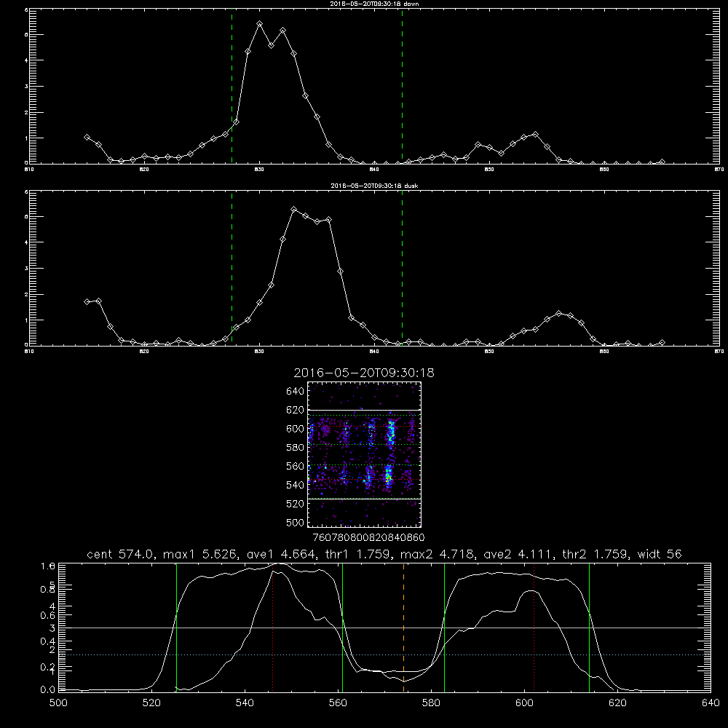Click x-axis label '500' on bottom plot

[x=58, y=703]
